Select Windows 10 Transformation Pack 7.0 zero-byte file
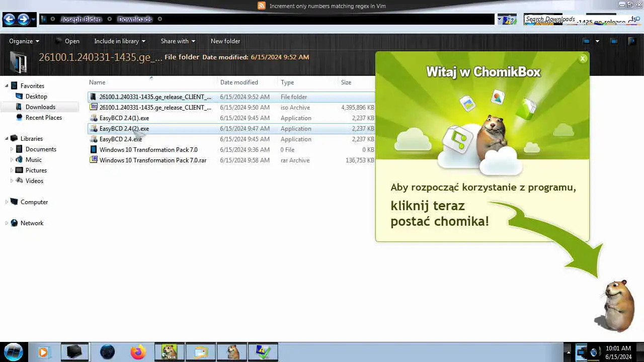 click(x=231, y=150)
